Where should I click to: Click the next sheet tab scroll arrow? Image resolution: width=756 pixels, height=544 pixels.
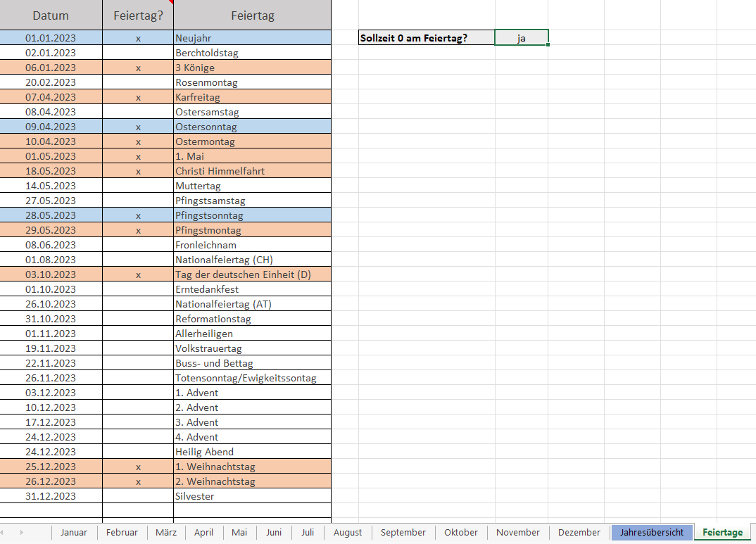22,532
